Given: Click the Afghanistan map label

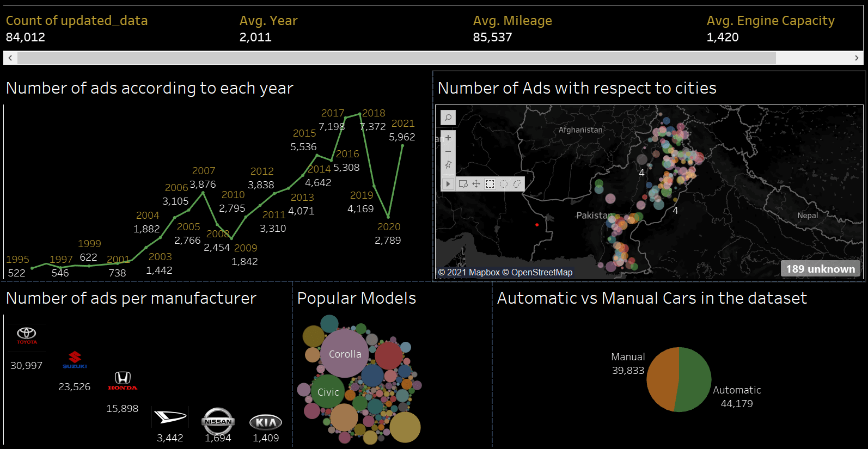Looking at the screenshot, I should click(x=580, y=130).
